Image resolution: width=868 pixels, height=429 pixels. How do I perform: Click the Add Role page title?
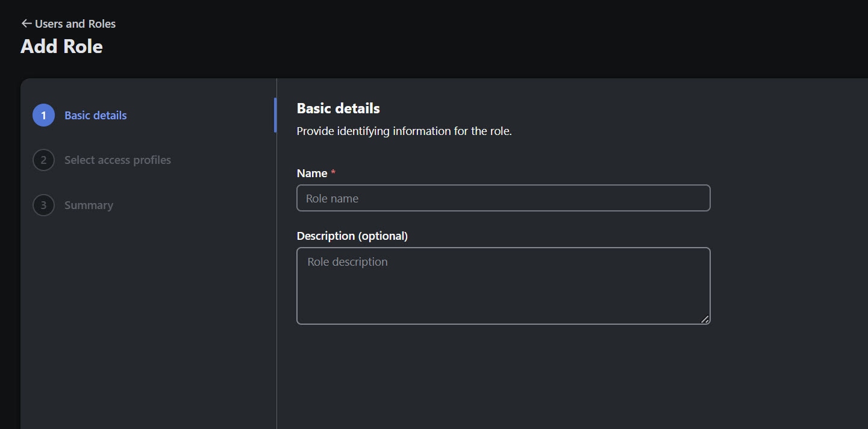pyautogui.click(x=61, y=46)
